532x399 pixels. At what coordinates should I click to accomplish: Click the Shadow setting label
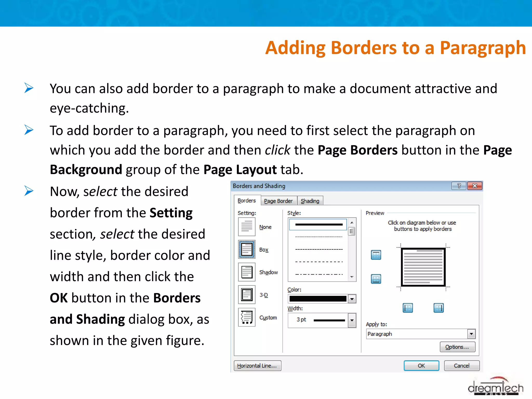(x=269, y=272)
